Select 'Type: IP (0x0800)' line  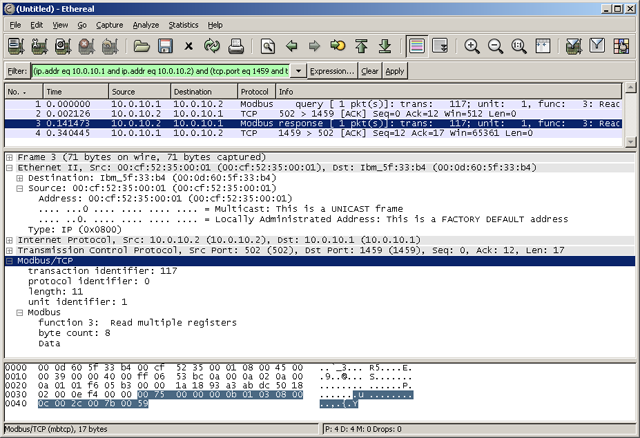[x=75, y=229]
